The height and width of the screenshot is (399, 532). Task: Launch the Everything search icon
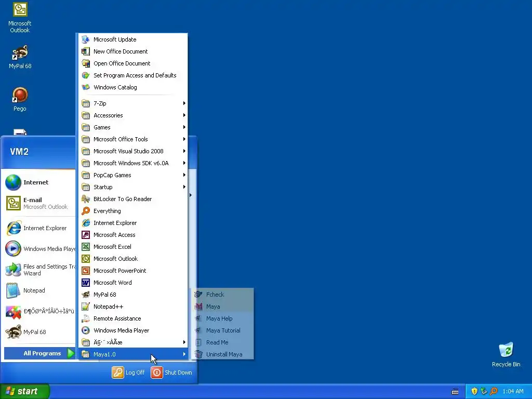click(86, 211)
